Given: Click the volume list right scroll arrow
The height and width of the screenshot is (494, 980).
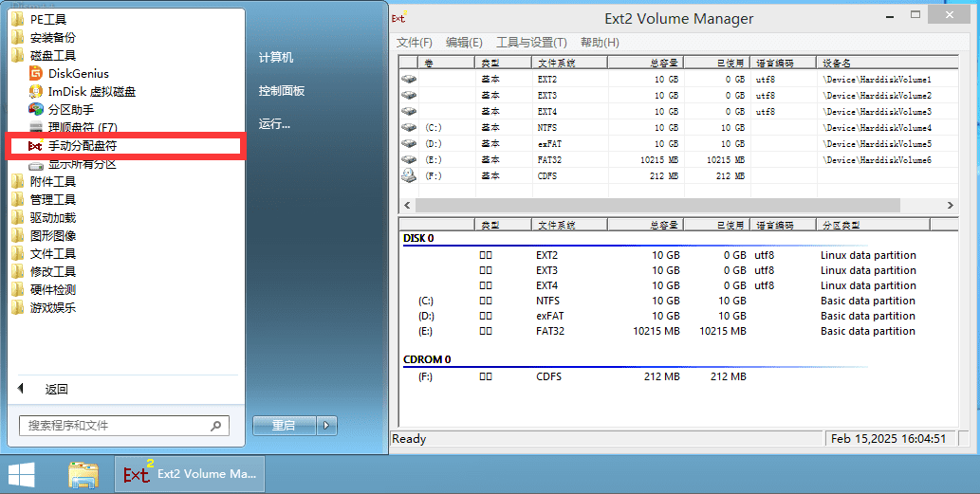Looking at the screenshot, I should 951,206.
